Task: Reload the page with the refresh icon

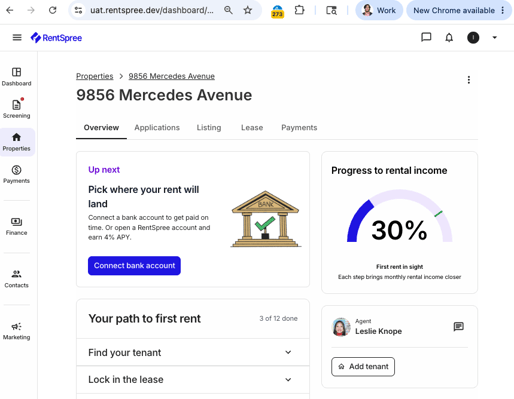Action: point(53,10)
